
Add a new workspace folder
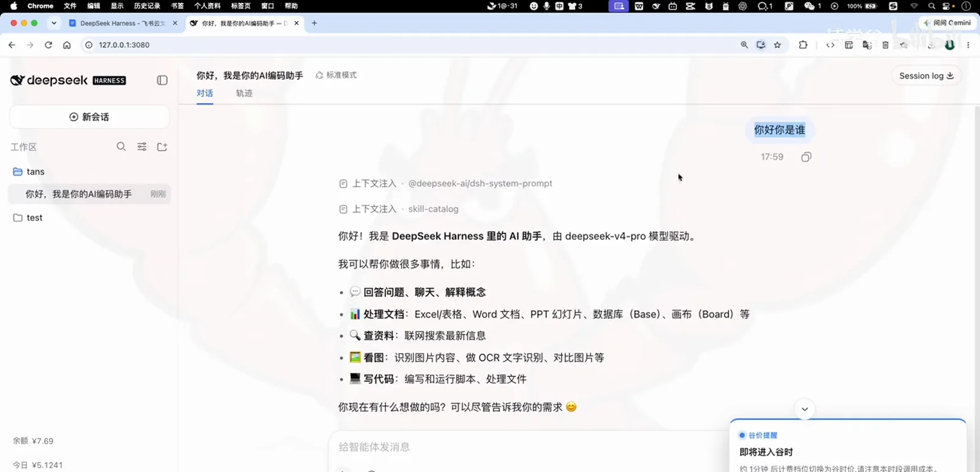pos(162,147)
